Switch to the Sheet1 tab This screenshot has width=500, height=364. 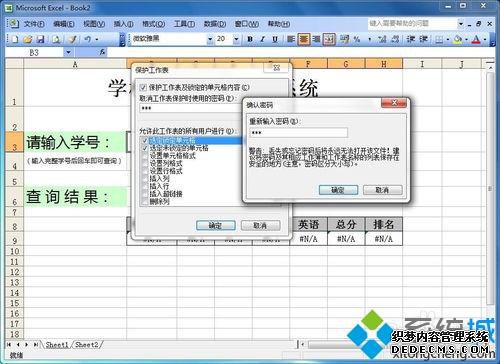[57, 345]
